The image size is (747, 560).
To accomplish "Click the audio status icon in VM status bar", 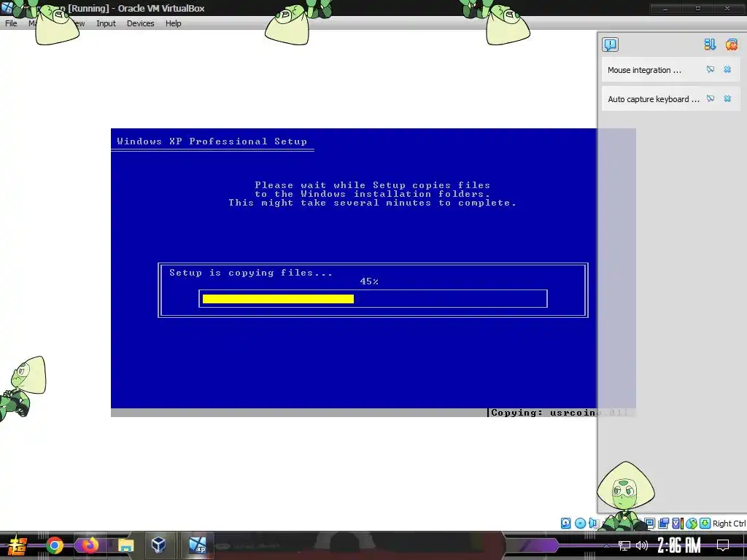I will pos(592,524).
